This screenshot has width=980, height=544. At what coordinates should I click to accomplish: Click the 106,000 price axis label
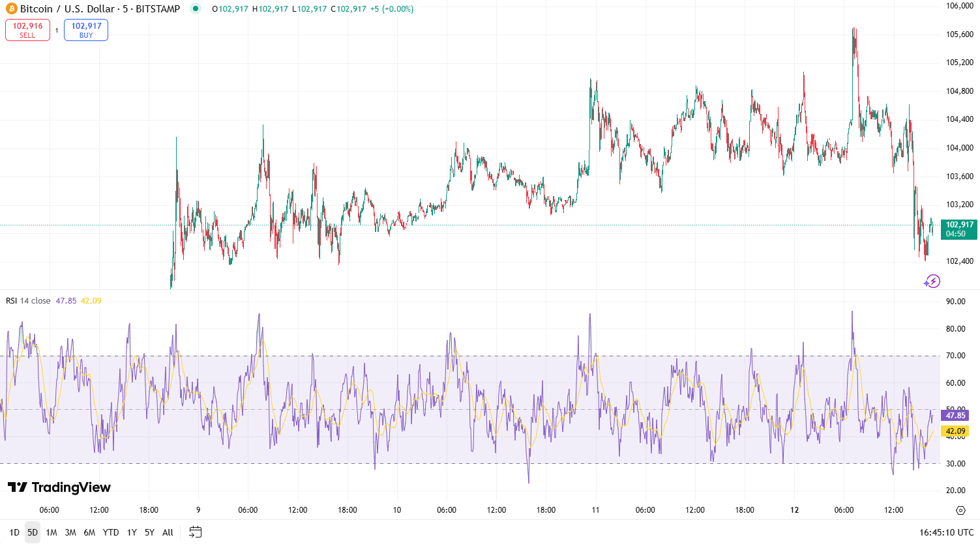960,6
